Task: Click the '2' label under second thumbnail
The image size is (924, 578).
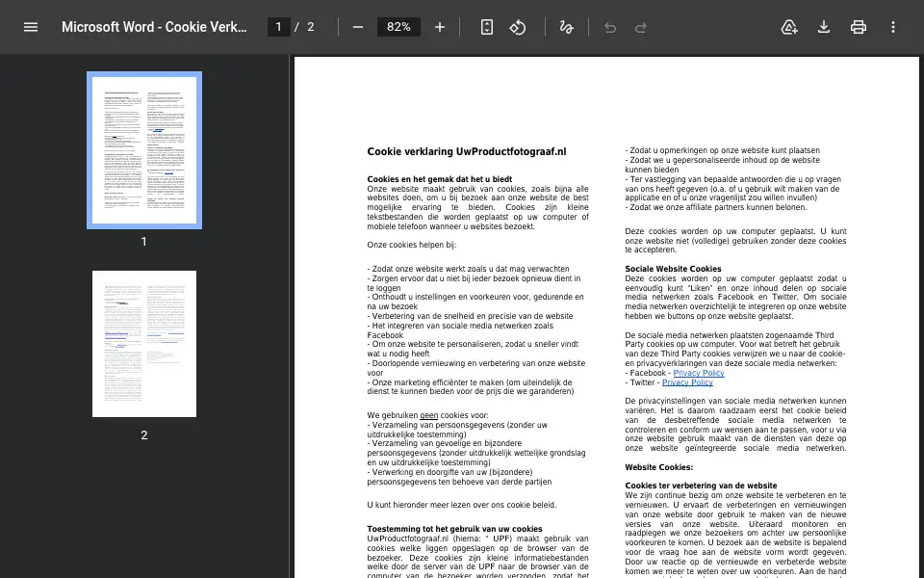Action: click(x=143, y=435)
